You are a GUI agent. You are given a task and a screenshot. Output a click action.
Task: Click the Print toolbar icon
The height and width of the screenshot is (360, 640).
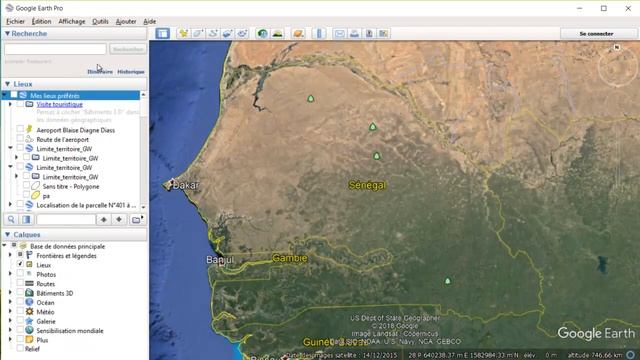[354, 33]
